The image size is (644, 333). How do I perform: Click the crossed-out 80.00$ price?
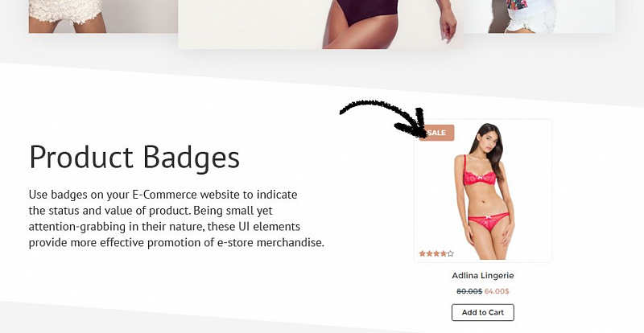pos(469,291)
